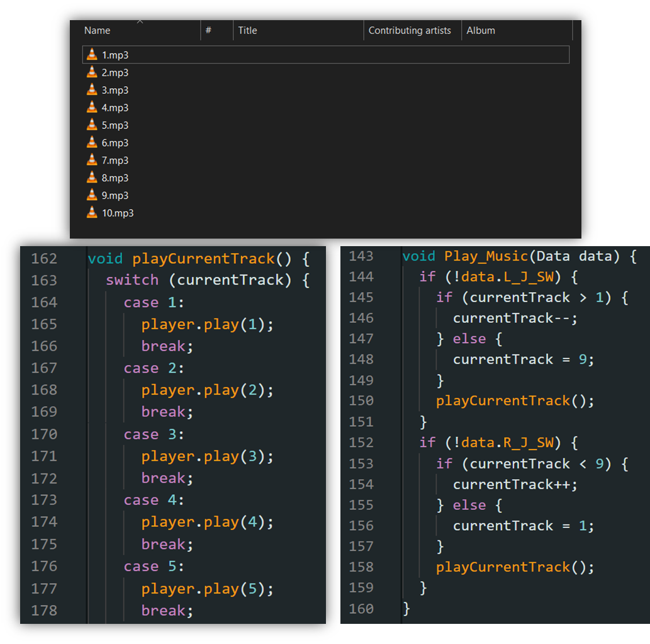The height and width of the screenshot is (644, 650).
Task: Sort by Contributing artists column header
Action: click(x=410, y=30)
